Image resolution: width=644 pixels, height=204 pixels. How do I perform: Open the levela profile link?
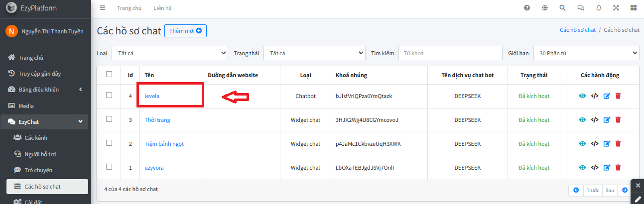coord(152,96)
